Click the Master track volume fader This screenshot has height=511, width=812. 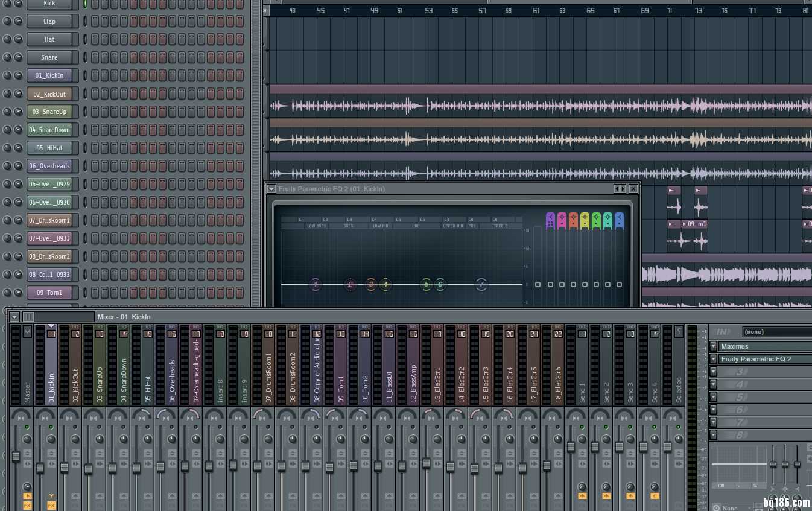[16, 457]
